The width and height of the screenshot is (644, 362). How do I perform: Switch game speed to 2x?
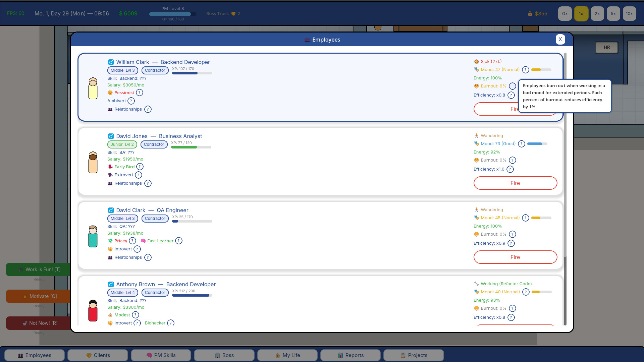597,14
